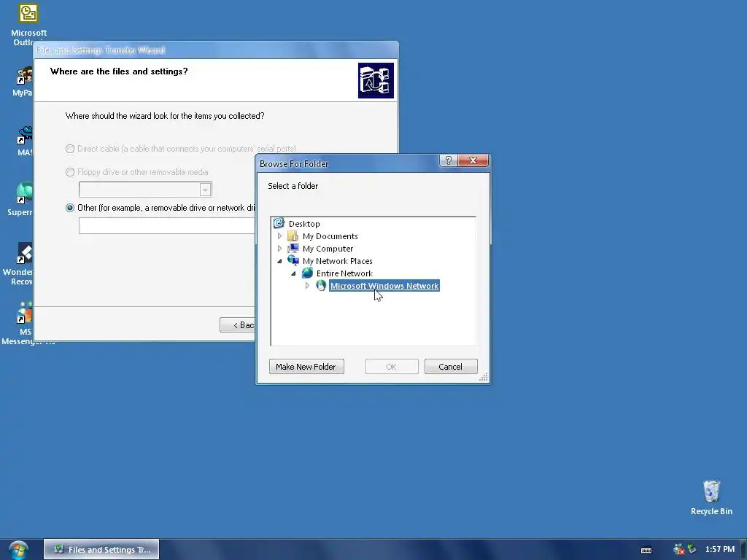Open the removable media drive dropdown
The height and width of the screenshot is (560, 747).
point(205,190)
